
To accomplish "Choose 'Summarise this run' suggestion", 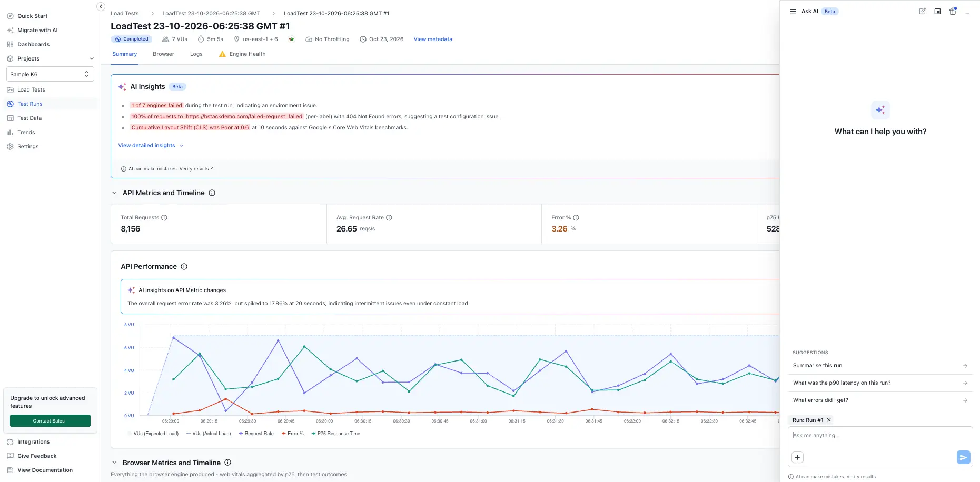I will (880, 366).
